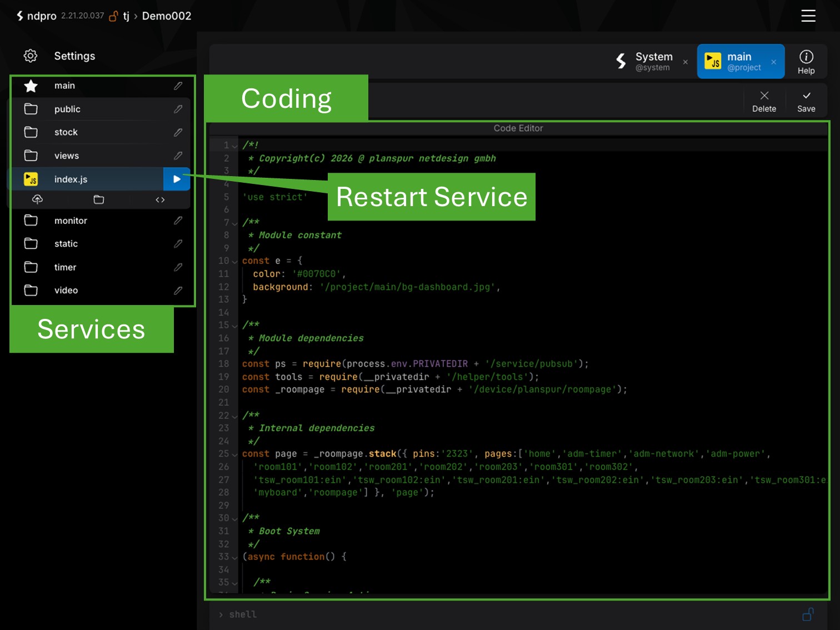
Task: Fold the comment at line 15
Action: pos(235,326)
